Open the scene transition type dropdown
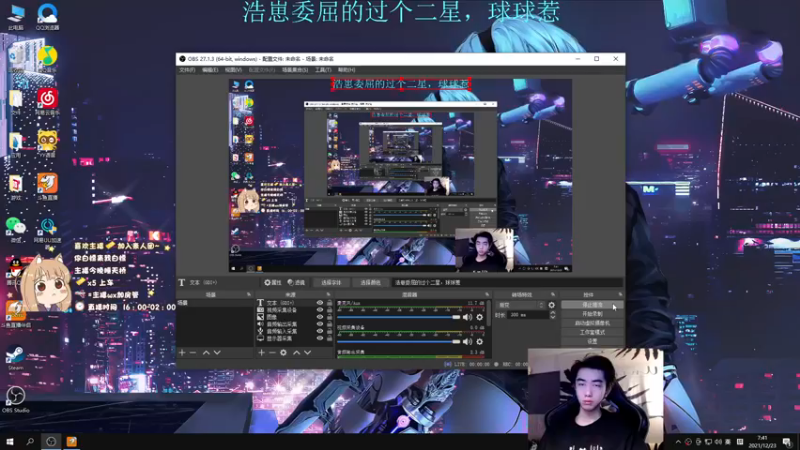This screenshot has width=800, height=450. coord(521,305)
